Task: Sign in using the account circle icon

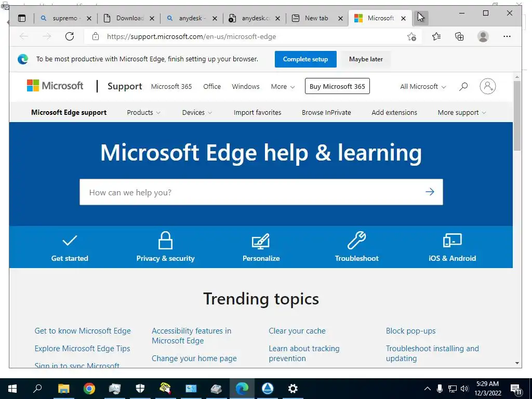Action: coord(487,86)
